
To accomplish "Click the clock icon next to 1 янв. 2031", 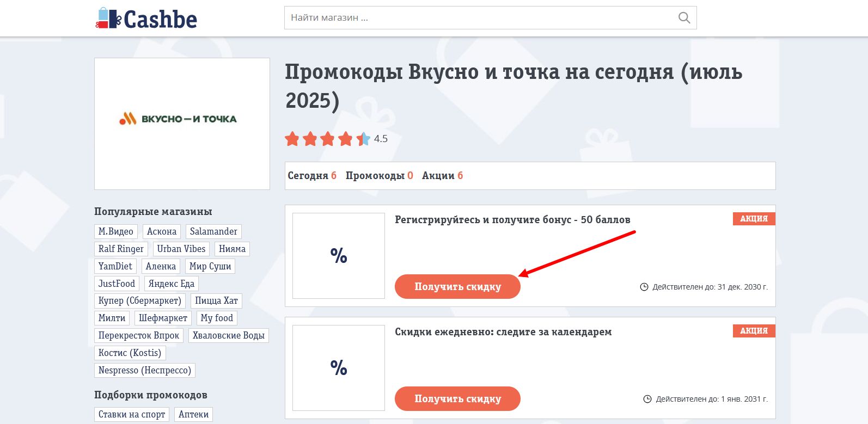I will [647, 399].
